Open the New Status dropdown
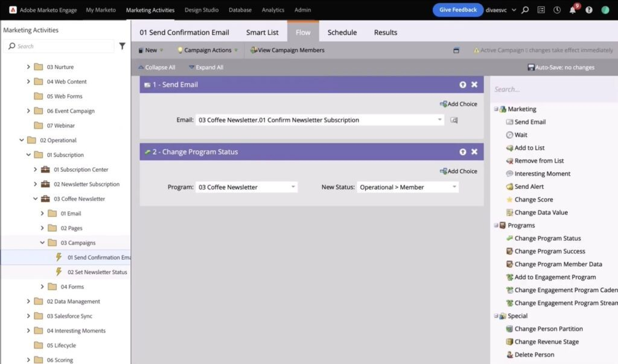 pos(454,187)
